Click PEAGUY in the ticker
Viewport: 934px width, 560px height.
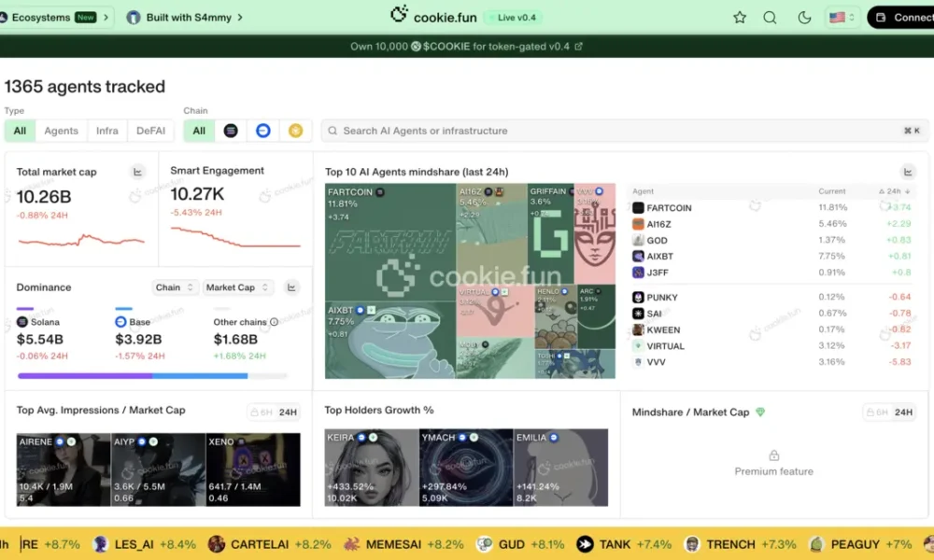[860, 544]
